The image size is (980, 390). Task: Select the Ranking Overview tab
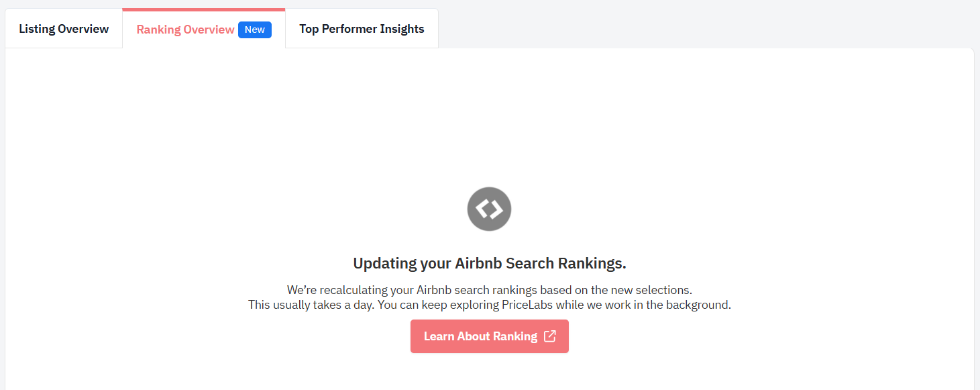[185, 30]
